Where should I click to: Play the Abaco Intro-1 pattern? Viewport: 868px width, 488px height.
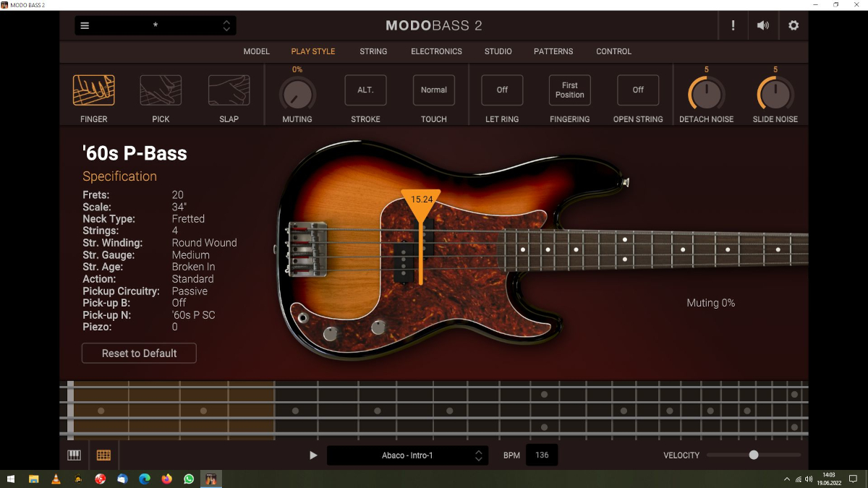313,455
